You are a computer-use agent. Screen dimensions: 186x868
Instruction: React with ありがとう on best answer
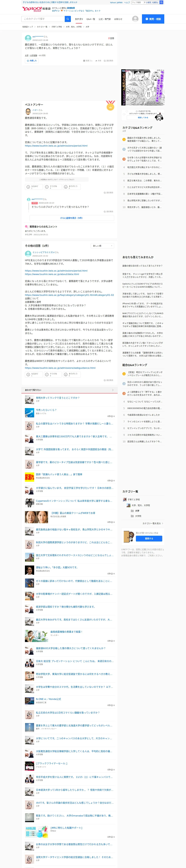click(x=72, y=187)
